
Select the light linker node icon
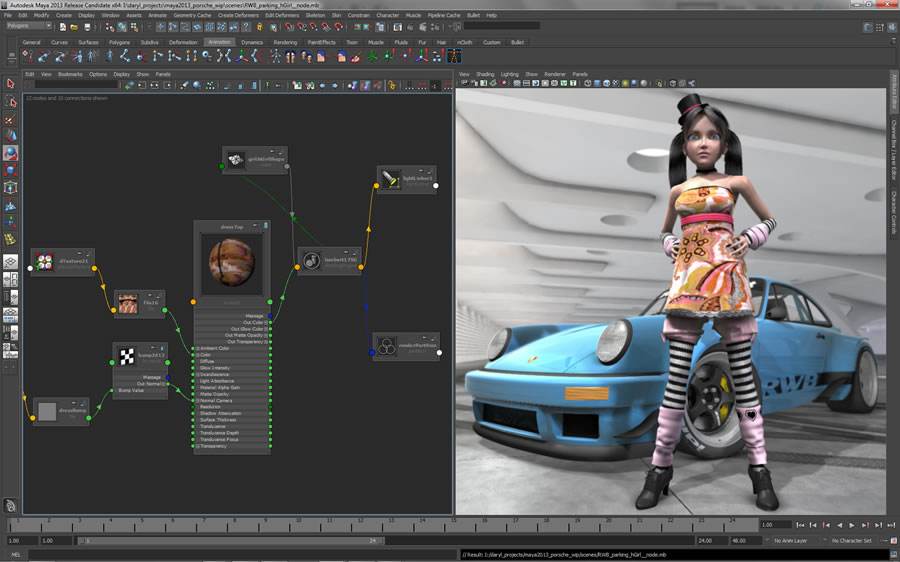point(389,179)
